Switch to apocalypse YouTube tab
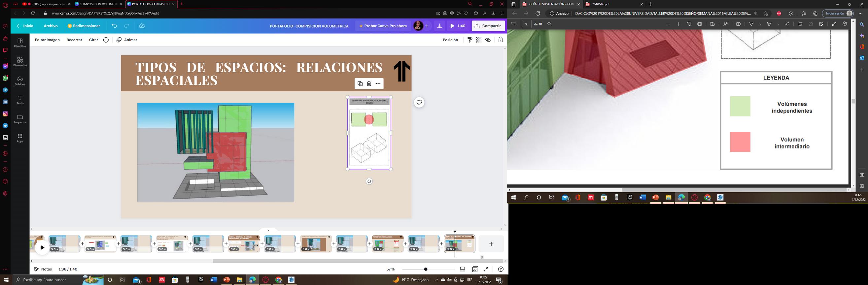Screen dimensions: 868x285 coord(46,4)
